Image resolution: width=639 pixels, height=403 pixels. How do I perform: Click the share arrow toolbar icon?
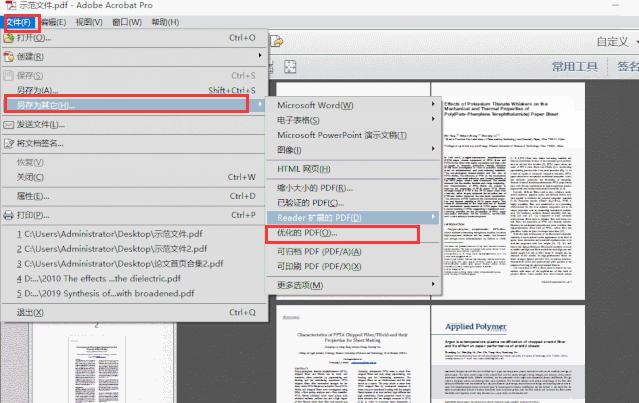point(277,41)
